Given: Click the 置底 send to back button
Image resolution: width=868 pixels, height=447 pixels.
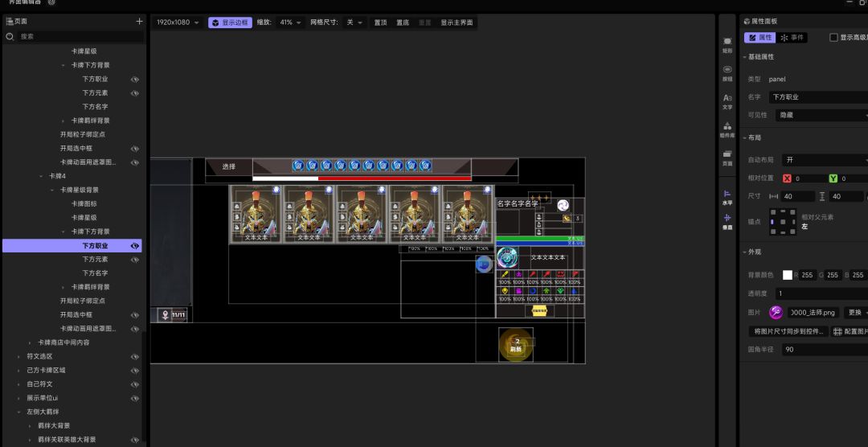Looking at the screenshot, I should click(403, 23).
